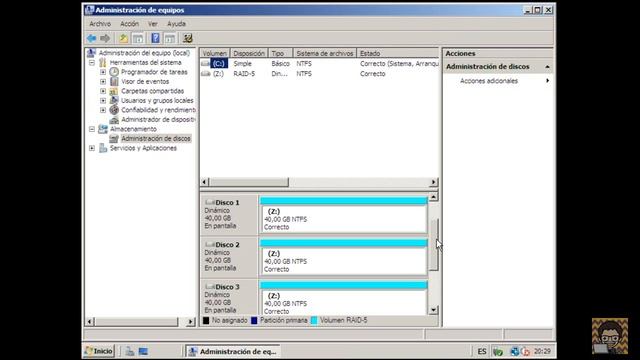Screen dimensions: 640x360
Task: Click the Administración de discos tree icon
Action: pos(114,139)
